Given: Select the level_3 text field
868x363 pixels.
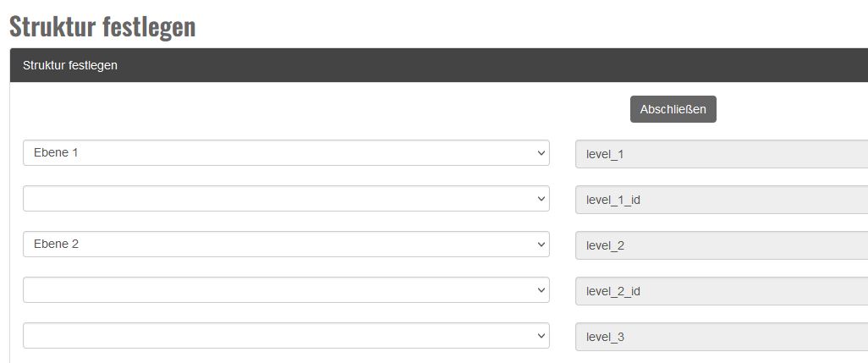Looking at the screenshot, I should [721, 337].
